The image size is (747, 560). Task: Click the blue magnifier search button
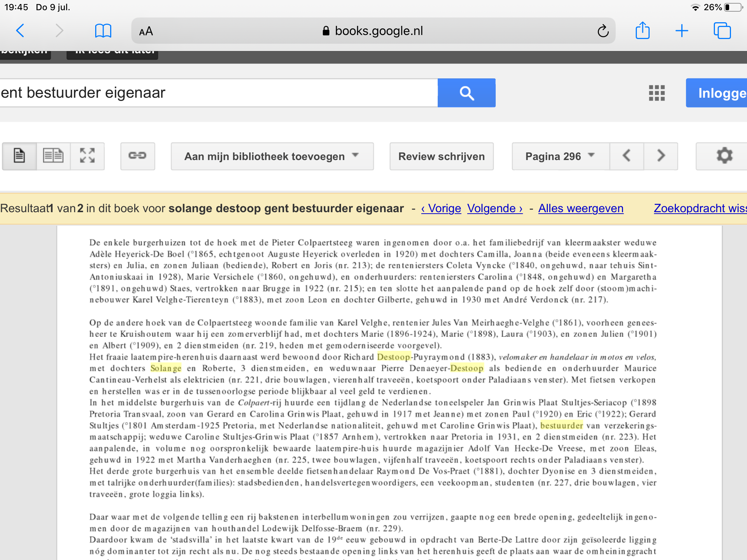tap(466, 93)
